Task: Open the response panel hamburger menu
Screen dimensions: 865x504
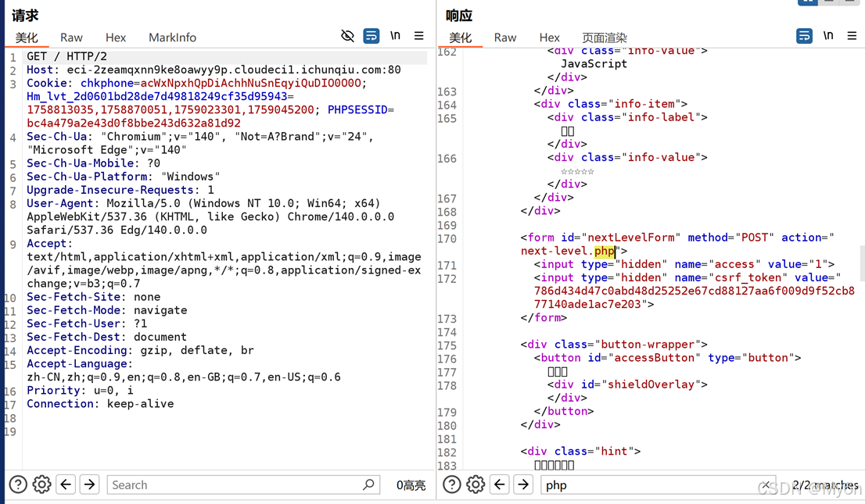Action: click(852, 36)
